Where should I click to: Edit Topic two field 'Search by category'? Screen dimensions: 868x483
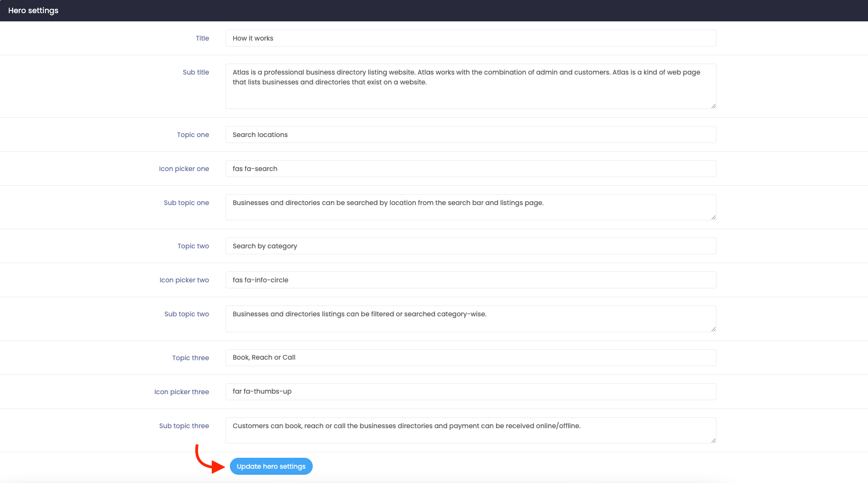pos(471,246)
